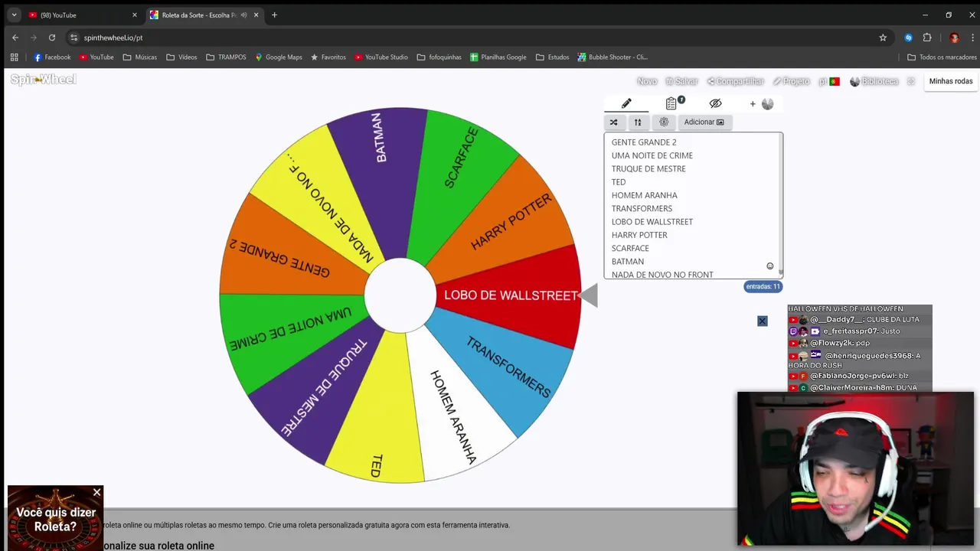Click Novo in the top menu
The height and width of the screenshot is (551, 980).
647,81
